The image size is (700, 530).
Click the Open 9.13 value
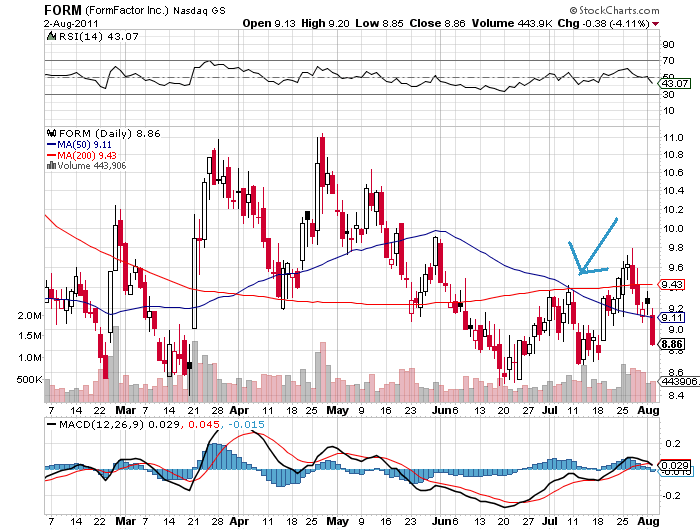[x=269, y=23]
